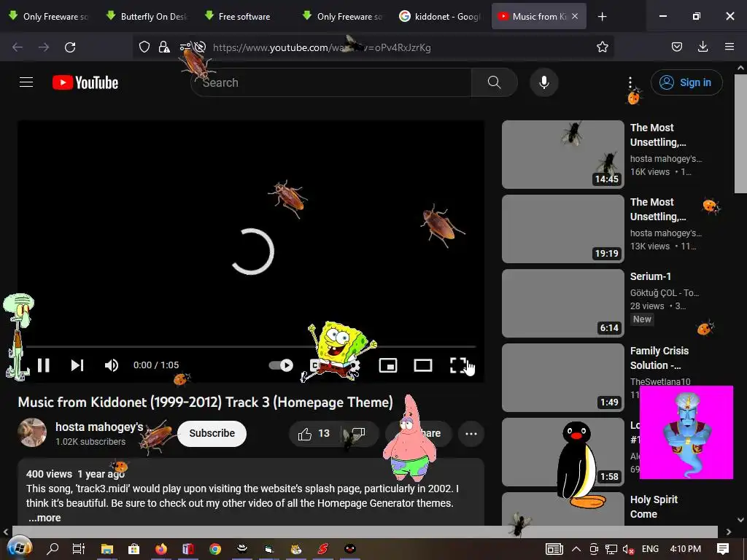Expand description with ...more
747x560 pixels.
click(44, 518)
